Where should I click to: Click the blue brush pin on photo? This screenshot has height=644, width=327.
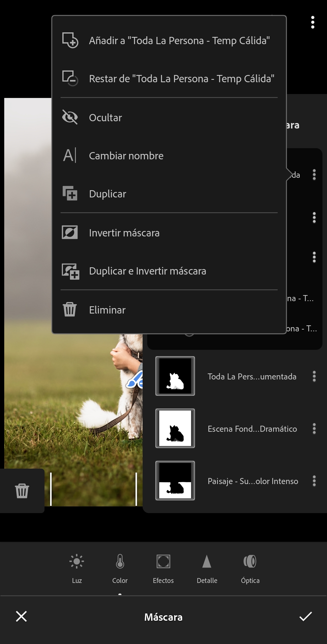[x=134, y=380]
